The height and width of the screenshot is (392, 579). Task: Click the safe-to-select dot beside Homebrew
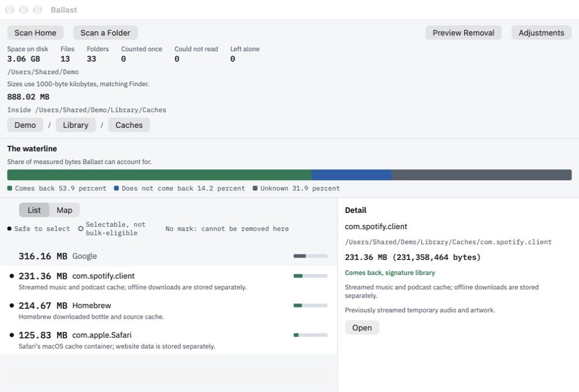(x=11, y=305)
